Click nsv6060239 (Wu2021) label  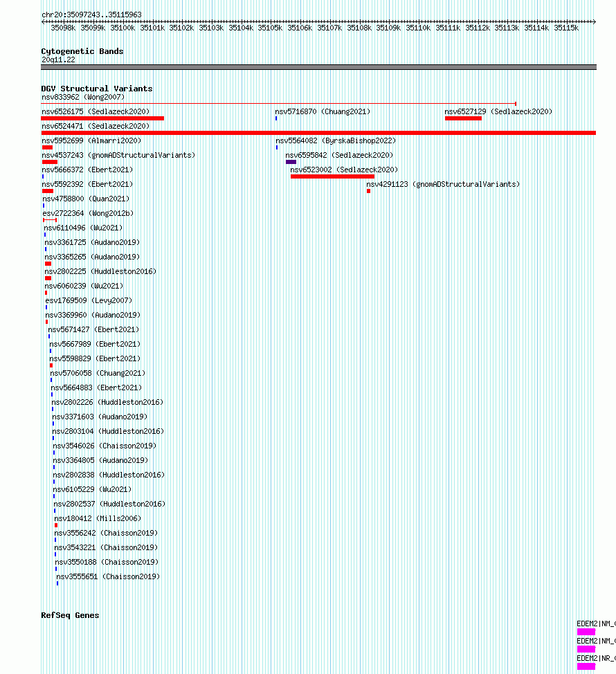[x=84, y=286]
